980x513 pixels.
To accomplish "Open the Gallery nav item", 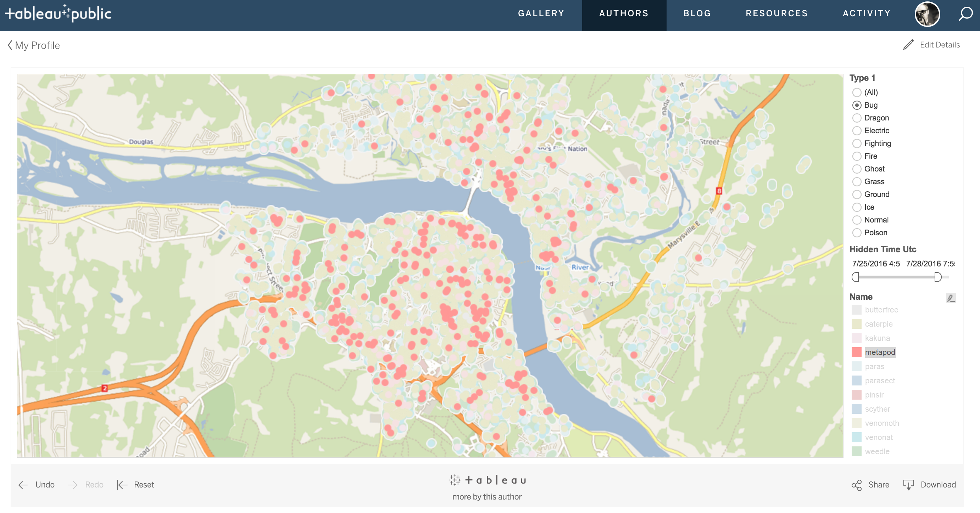I will pyautogui.click(x=541, y=14).
